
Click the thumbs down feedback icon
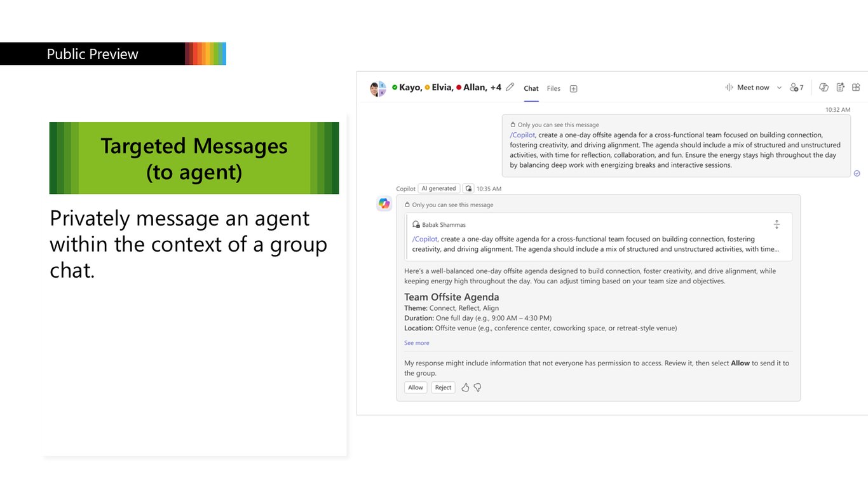pyautogui.click(x=477, y=388)
